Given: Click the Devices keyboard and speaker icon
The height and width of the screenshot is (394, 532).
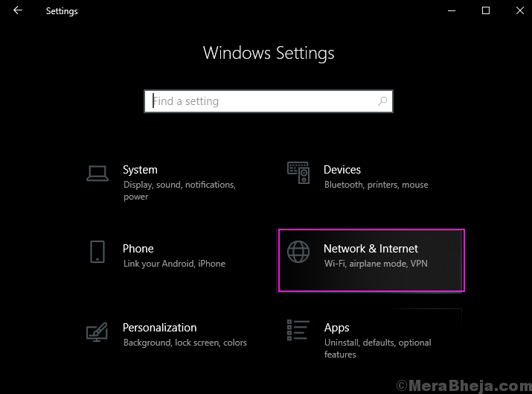Looking at the screenshot, I should [x=298, y=173].
